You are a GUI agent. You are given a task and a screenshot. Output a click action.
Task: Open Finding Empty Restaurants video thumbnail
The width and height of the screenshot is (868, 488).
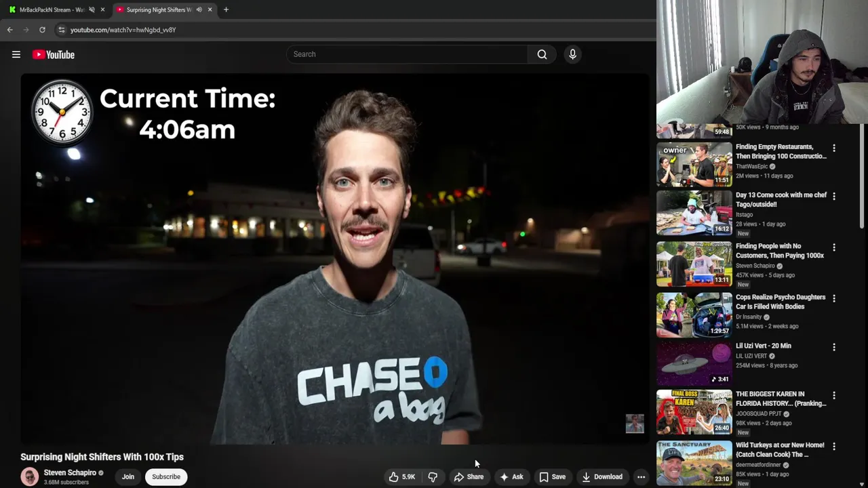coord(694,164)
